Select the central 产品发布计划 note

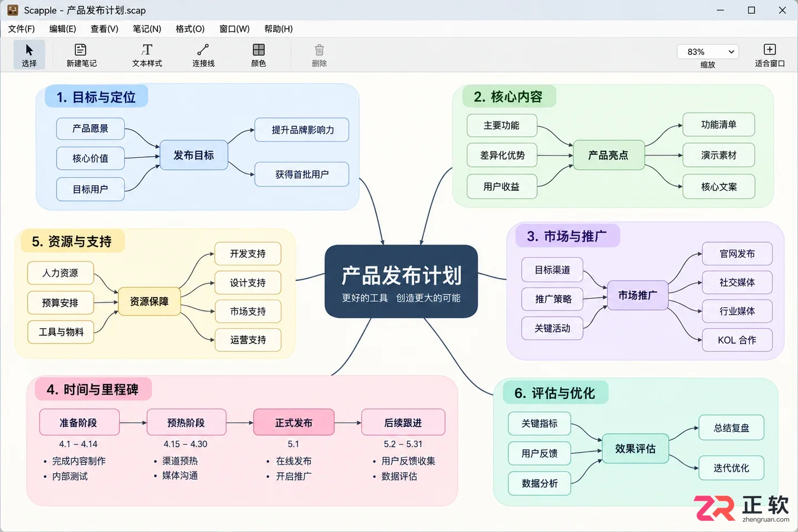pyautogui.click(x=401, y=282)
